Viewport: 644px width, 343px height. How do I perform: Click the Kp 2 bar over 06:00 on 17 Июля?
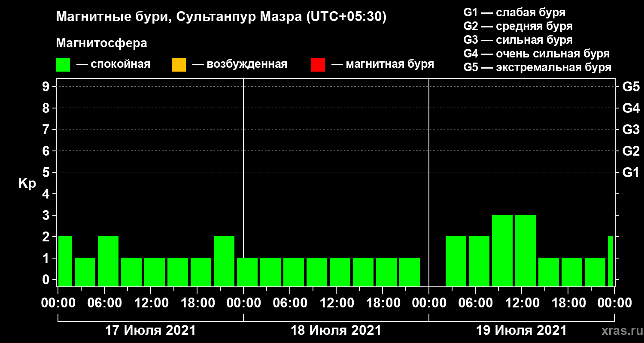pyautogui.click(x=108, y=261)
